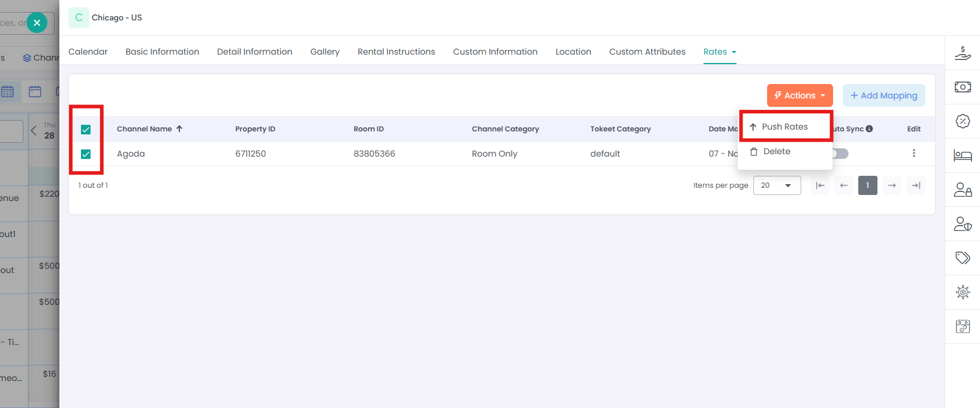The width and height of the screenshot is (980, 408).
Task: Switch to the Custom Information tab
Action: pos(495,52)
